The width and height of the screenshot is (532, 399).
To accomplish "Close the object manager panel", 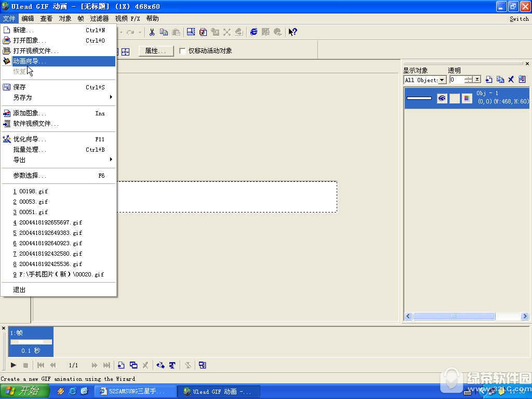I will point(527,63).
